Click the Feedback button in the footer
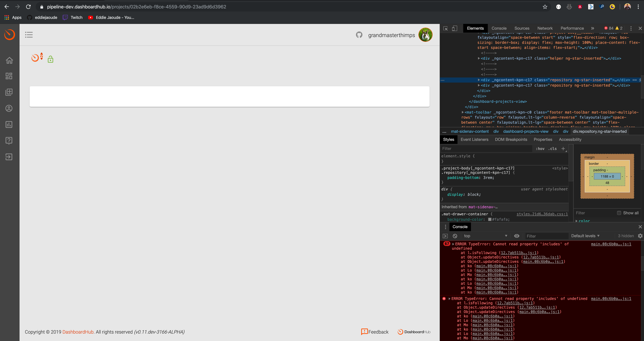 (x=375, y=332)
